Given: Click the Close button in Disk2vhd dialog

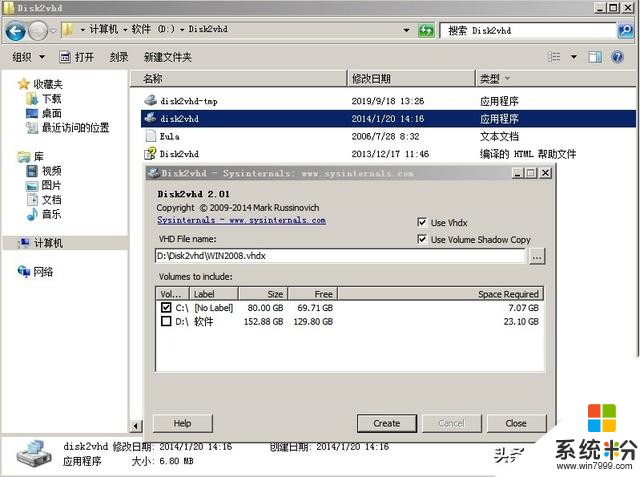Looking at the screenshot, I should tap(516, 423).
